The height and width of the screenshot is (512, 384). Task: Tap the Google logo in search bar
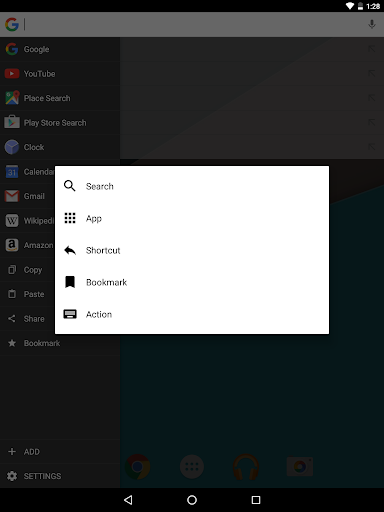click(12, 24)
